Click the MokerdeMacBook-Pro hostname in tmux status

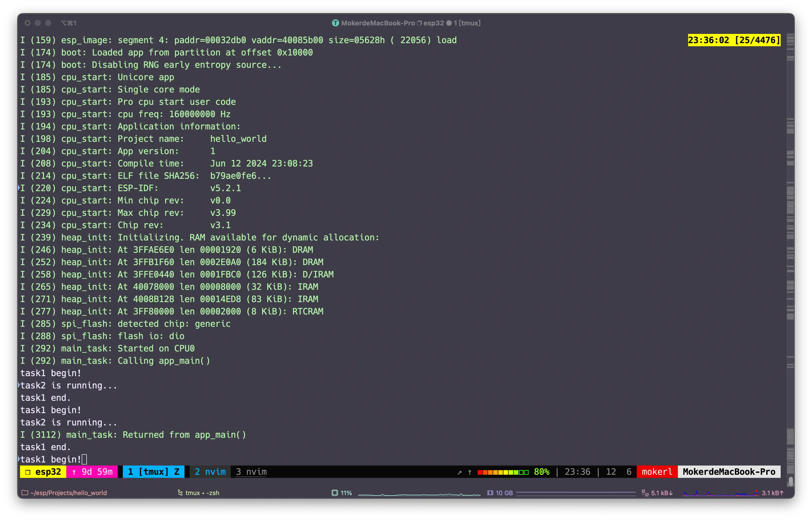click(729, 472)
